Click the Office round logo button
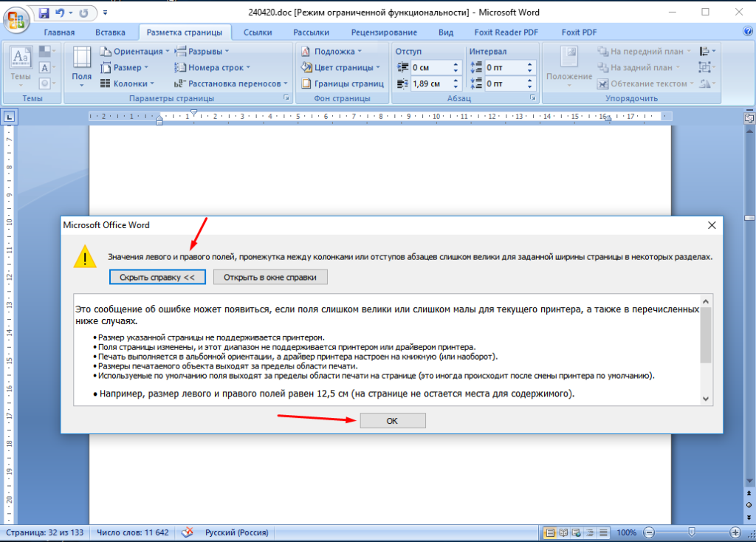This screenshot has height=542, width=756. pyautogui.click(x=16, y=19)
